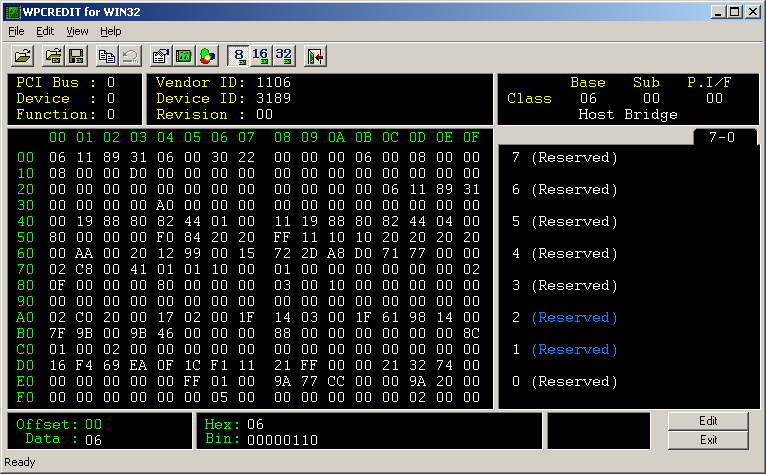
Task: Select hex cell at row 00 column 00
Action: coord(57,157)
